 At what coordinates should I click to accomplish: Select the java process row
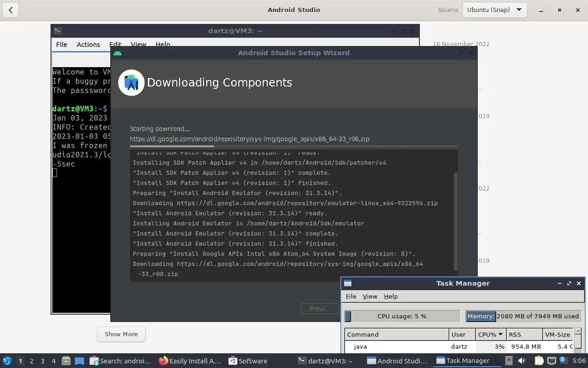[x=459, y=346]
